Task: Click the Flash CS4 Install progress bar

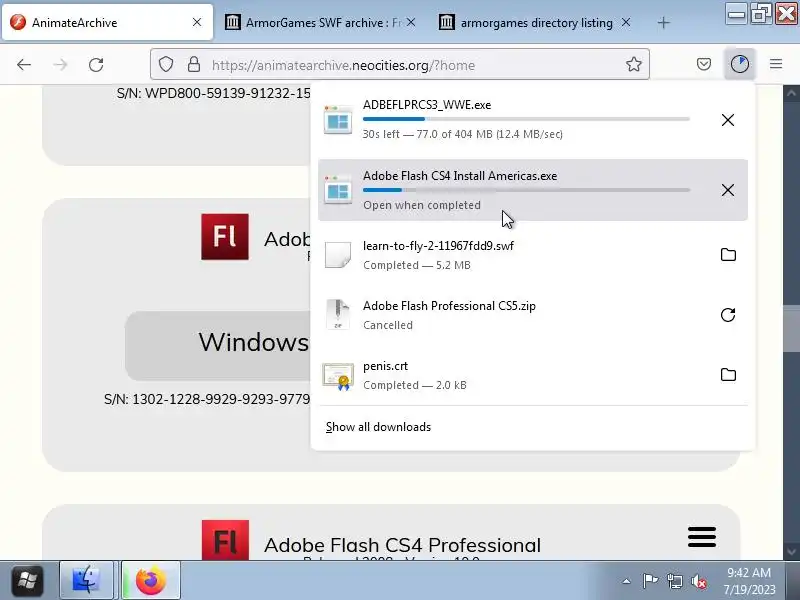Action: coord(526,190)
